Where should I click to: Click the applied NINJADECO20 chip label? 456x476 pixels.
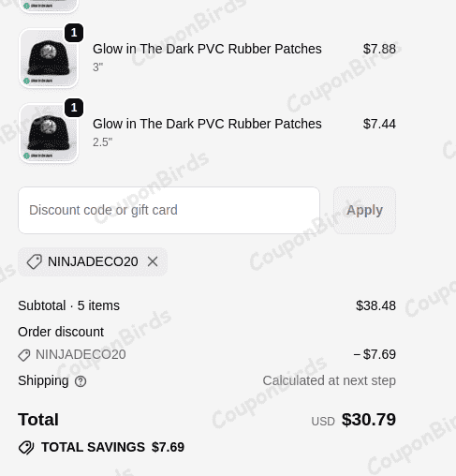93,261
